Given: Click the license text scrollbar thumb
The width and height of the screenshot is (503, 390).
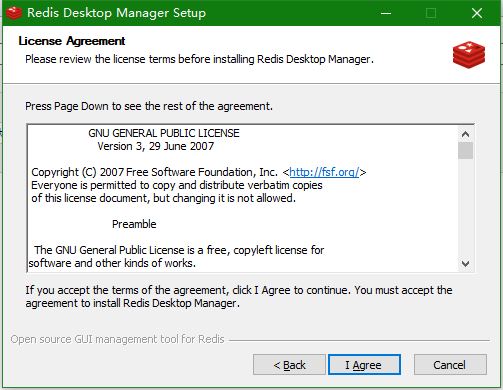Looking at the screenshot, I should tap(465, 151).
